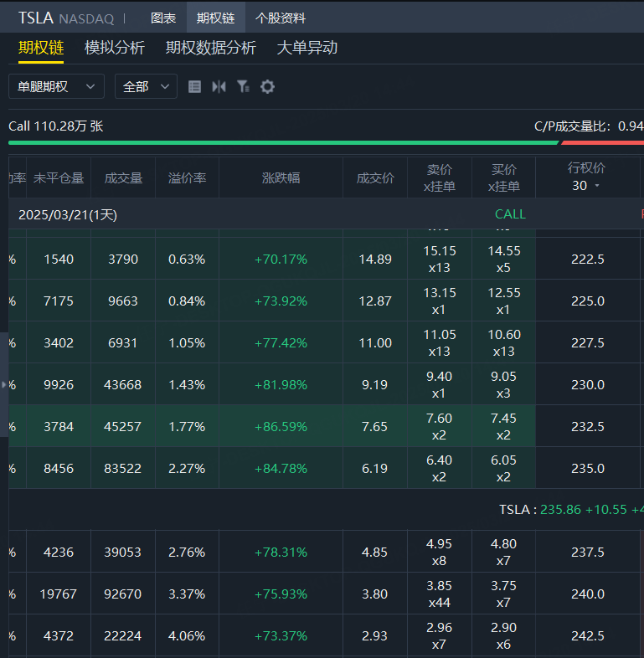Open the 单腿期权 strategy dropdown
This screenshot has width=644, height=658.
tap(56, 86)
